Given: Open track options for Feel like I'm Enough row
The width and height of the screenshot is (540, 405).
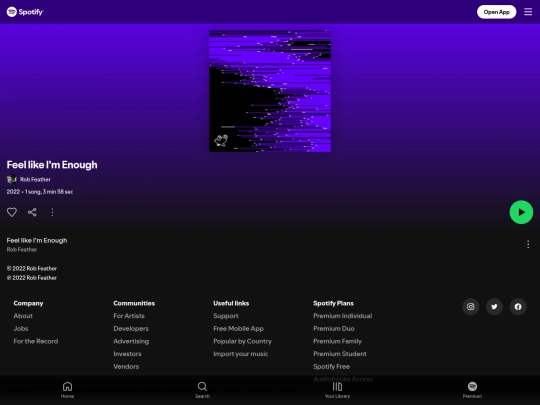Looking at the screenshot, I should pyautogui.click(x=528, y=245).
